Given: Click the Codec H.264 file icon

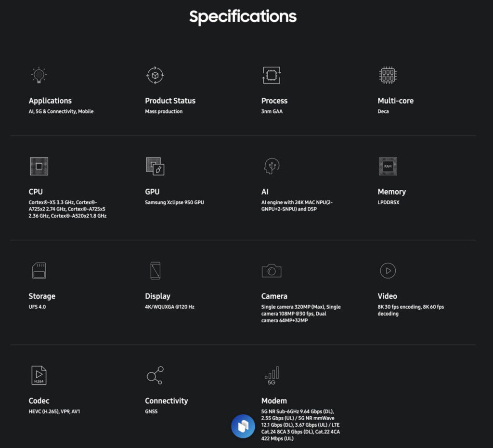Looking at the screenshot, I should click(x=39, y=375).
